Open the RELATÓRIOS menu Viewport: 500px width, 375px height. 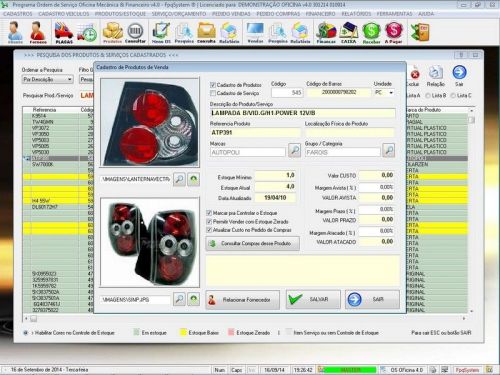(x=356, y=14)
